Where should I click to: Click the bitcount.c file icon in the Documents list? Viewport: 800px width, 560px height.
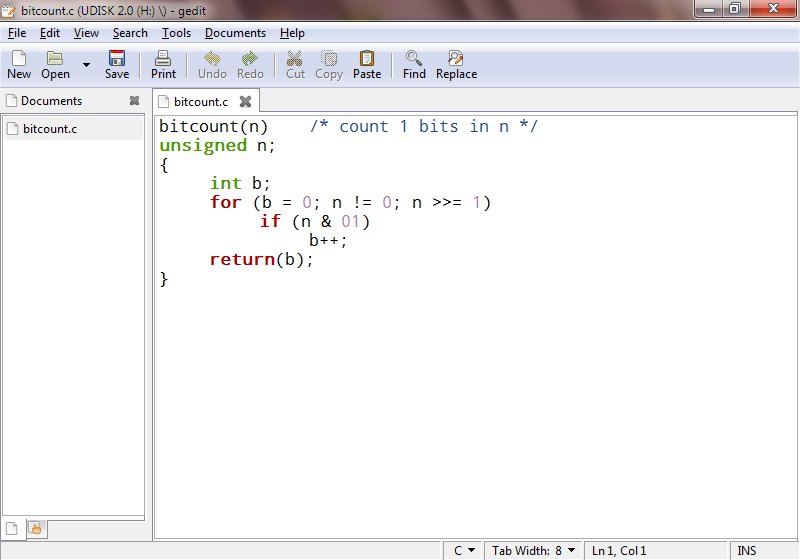13,129
